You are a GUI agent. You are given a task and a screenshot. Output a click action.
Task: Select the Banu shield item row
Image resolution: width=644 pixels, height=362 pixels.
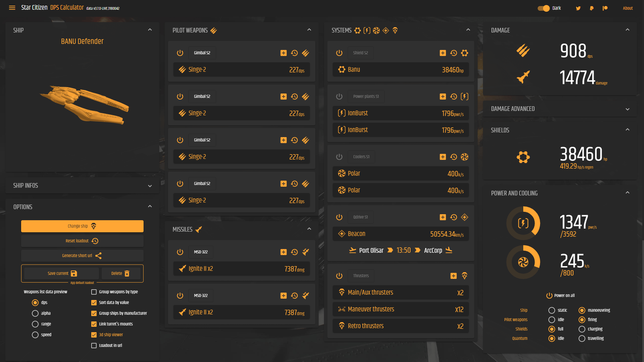click(401, 70)
